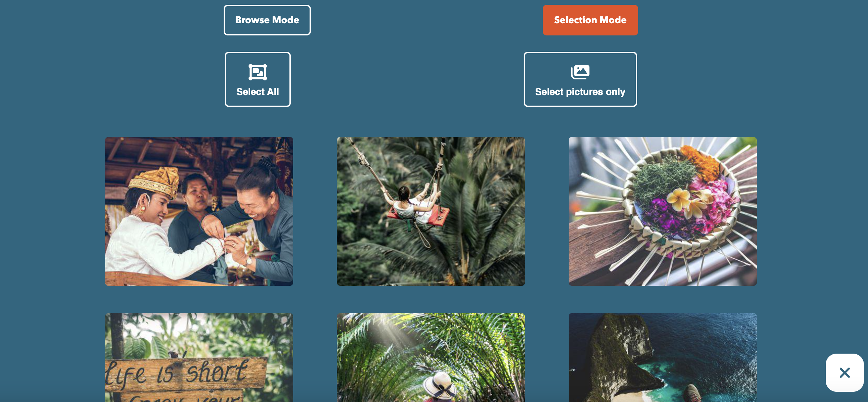Switch to Browse Mode

point(267,20)
